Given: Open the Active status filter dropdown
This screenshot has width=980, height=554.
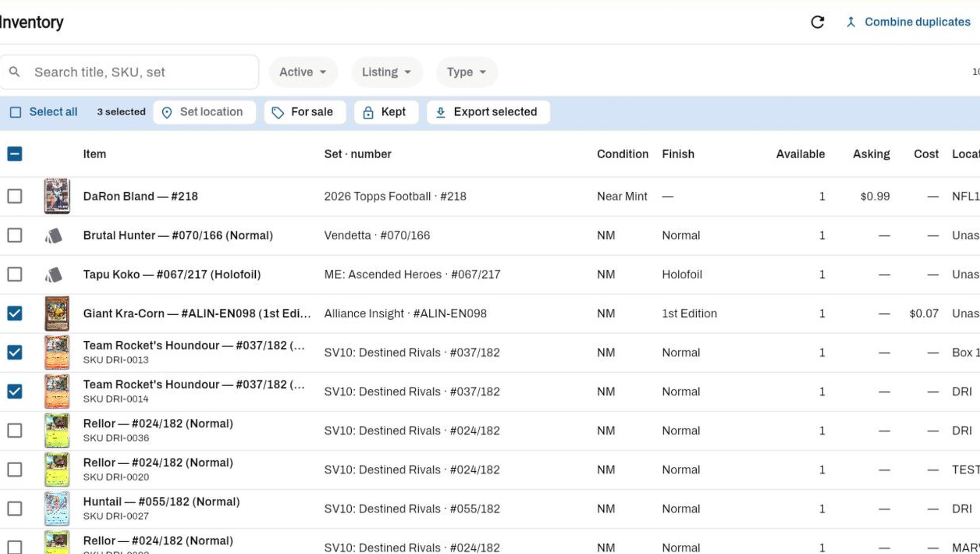Looking at the screenshot, I should click(303, 72).
